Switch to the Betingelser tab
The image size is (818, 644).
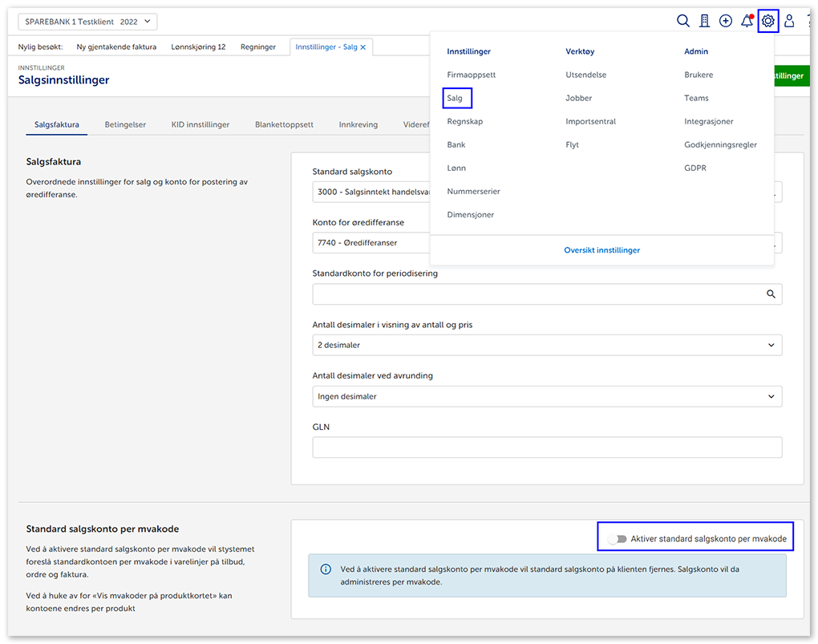[x=125, y=124]
